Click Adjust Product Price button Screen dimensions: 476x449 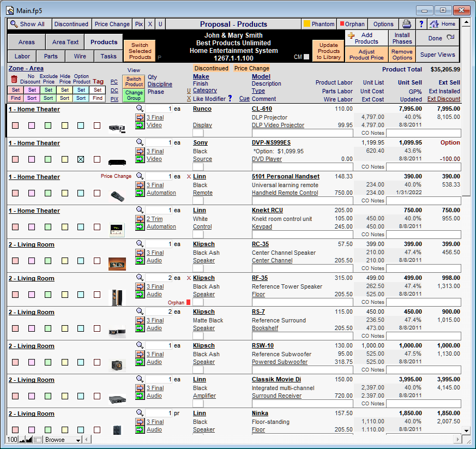[x=366, y=55]
